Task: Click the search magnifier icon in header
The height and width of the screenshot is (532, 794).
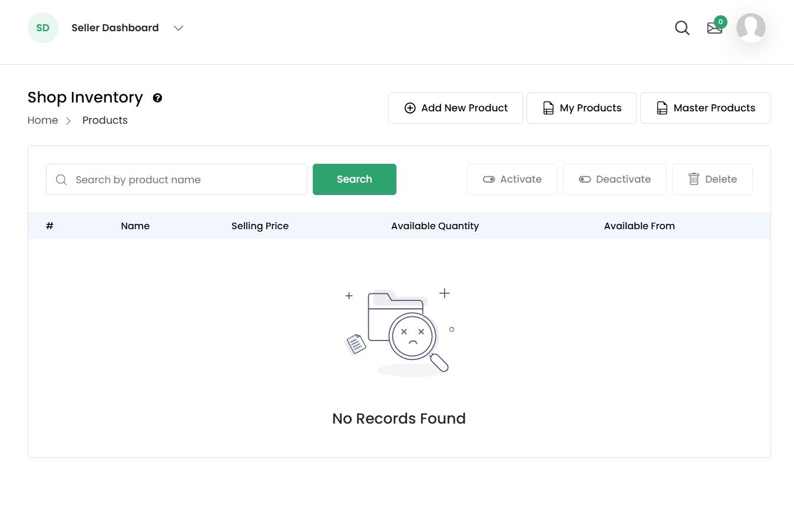Action: pos(682,28)
